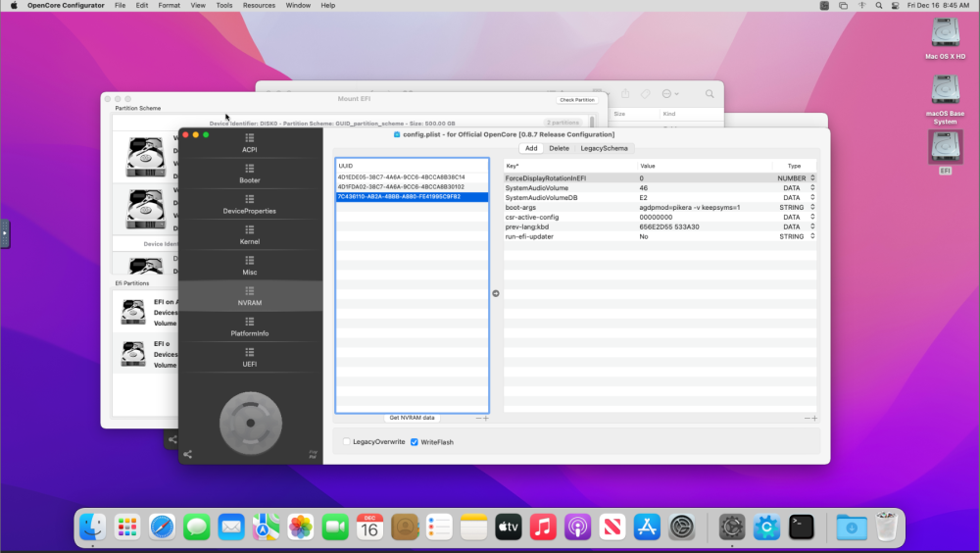The image size is (980, 553).
Task: Switch to the Delete tab
Action: [x=559, y=148]
